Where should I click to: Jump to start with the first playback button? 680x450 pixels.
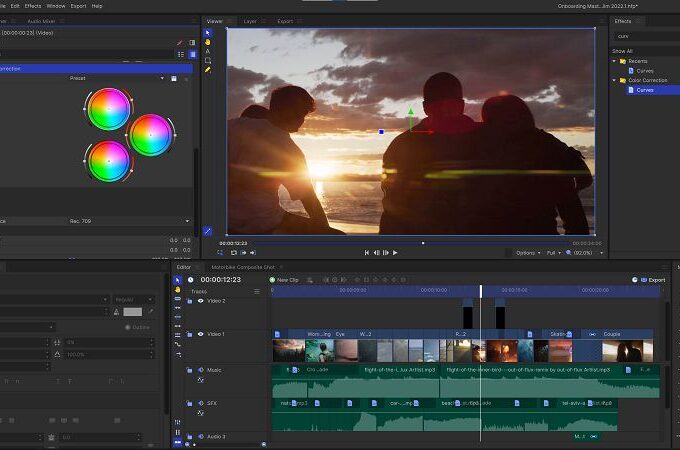pyautogui.click(x=367, y=253)
